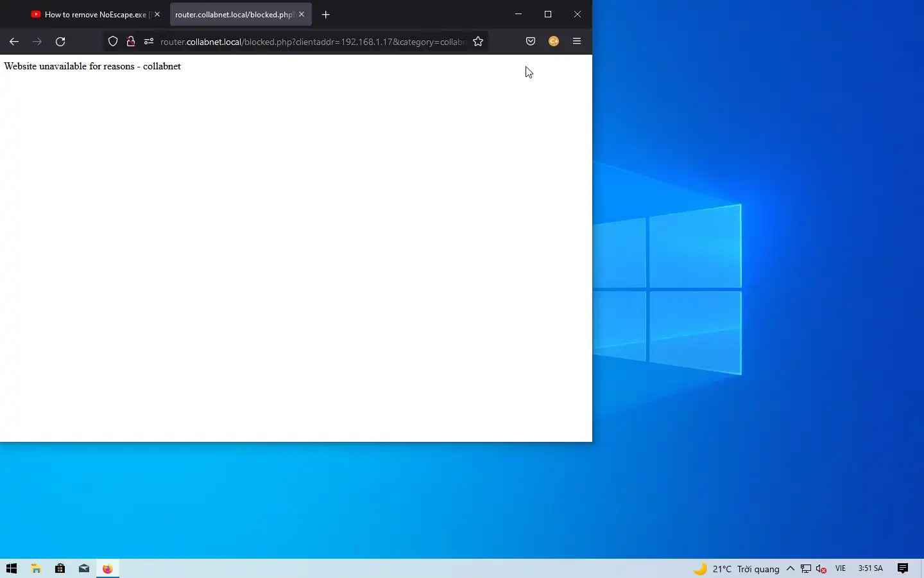Open a new tab with plus button
This screenshot has width=924, height=578.
pyautogui.click(x=326, y=14)
